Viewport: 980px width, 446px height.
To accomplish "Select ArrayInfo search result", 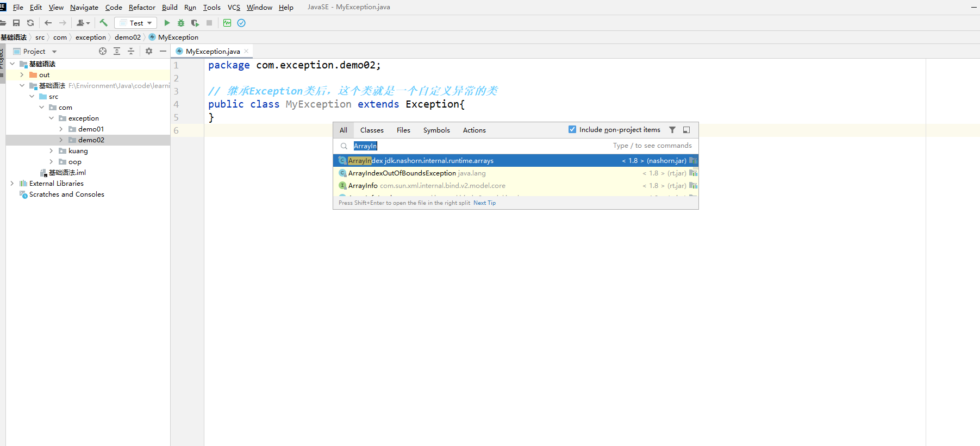I will point(515,185).
